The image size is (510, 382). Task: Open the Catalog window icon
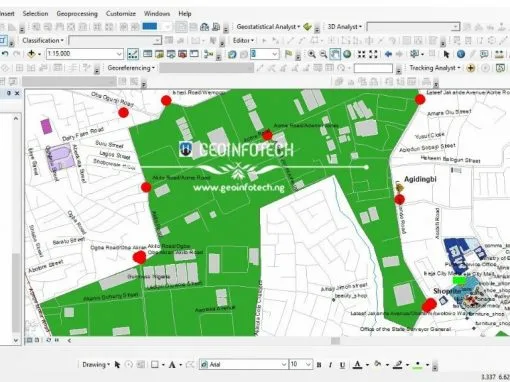point(159,54)
